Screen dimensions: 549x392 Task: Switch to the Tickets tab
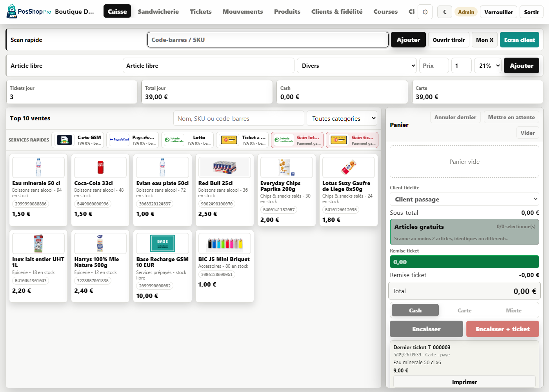(201, 11)
